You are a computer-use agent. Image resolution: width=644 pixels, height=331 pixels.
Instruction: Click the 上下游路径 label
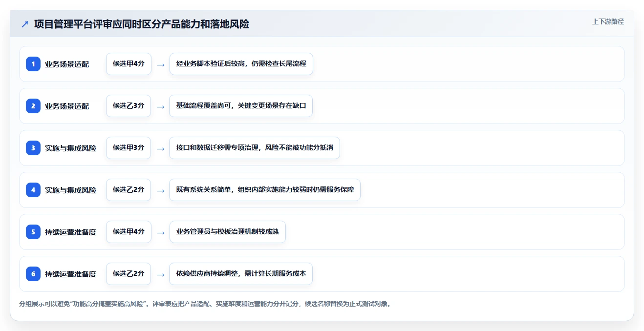(608, 21)
